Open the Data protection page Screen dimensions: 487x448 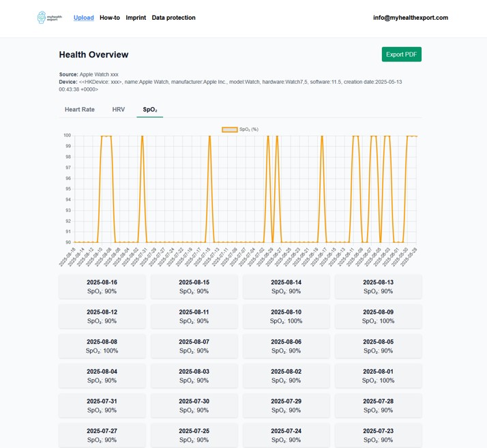point(173,18)
